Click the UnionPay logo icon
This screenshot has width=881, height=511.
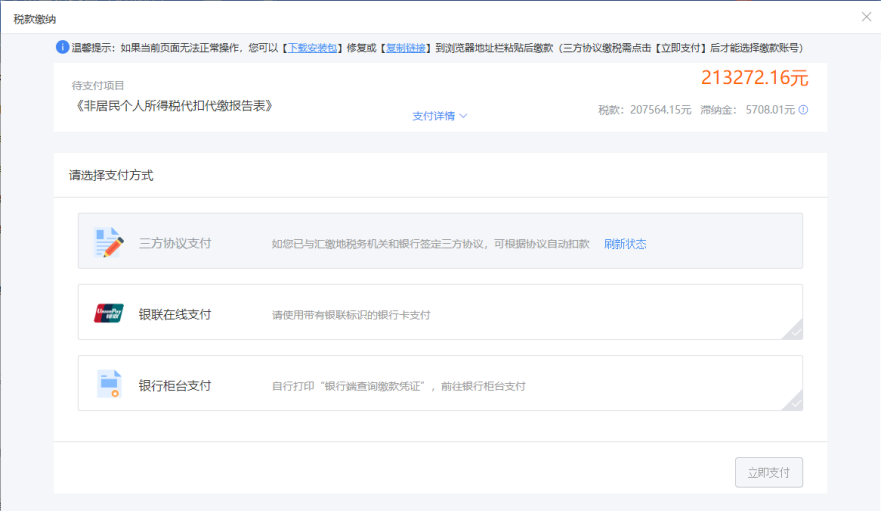pyautogui.click(x=108, y=313)
